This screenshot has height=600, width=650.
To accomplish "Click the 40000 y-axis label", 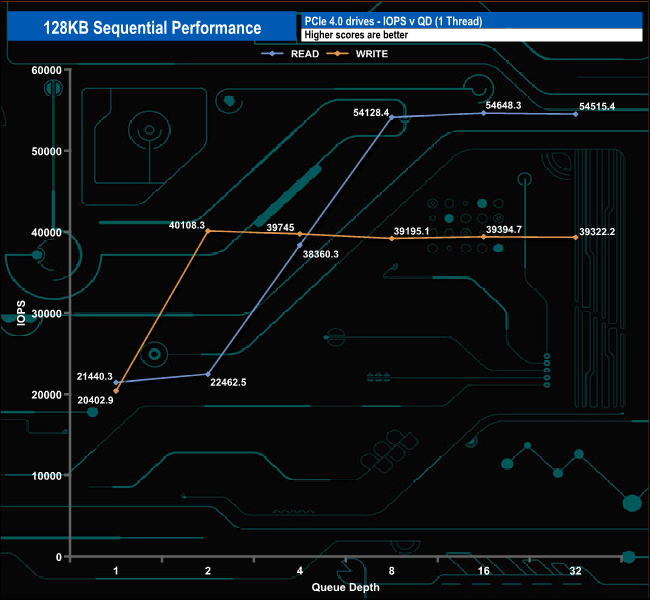I will click(46, 233).
